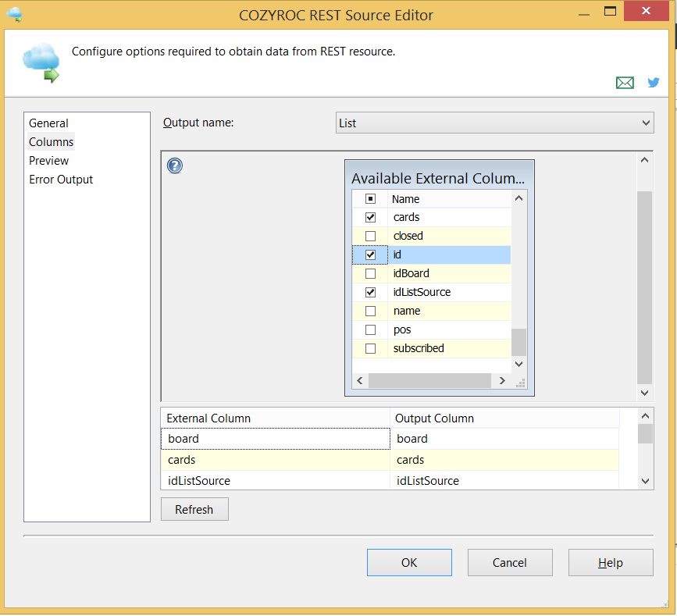Check the idBoard column checkbox
Viewport: 677px width, 616px height.
pyautogui.click(x=370, y=274)
